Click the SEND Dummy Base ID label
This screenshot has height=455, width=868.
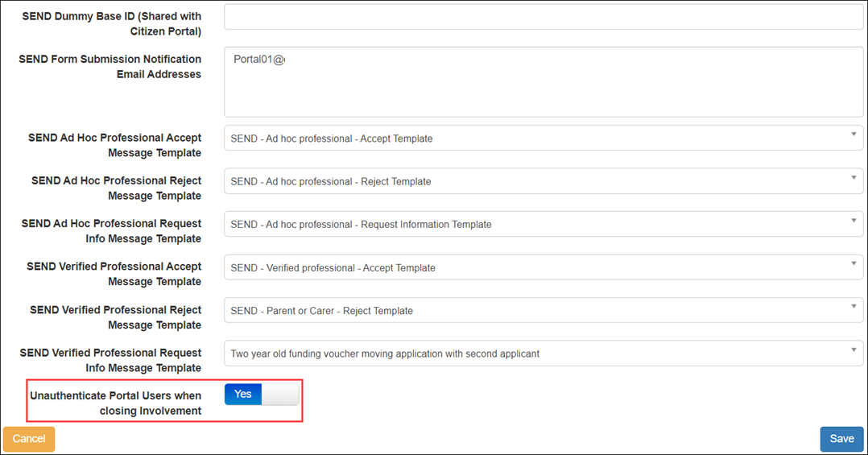coord(112,23)
